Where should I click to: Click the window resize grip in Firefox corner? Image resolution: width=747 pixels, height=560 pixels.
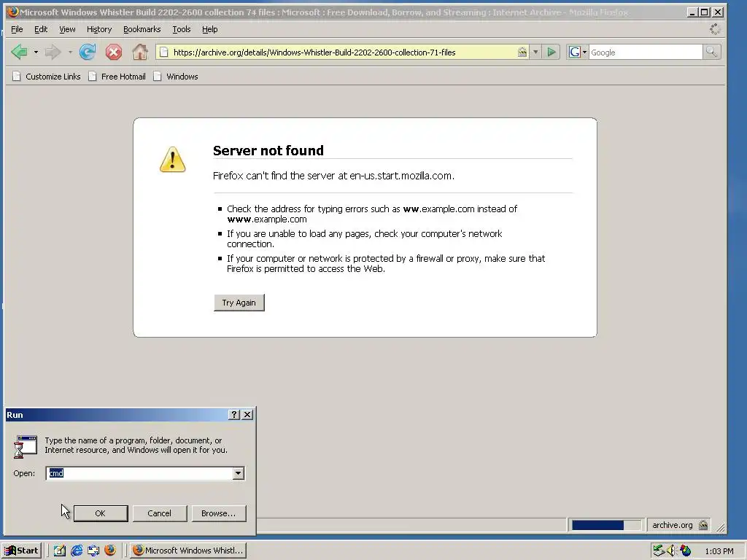click(721, 526)
